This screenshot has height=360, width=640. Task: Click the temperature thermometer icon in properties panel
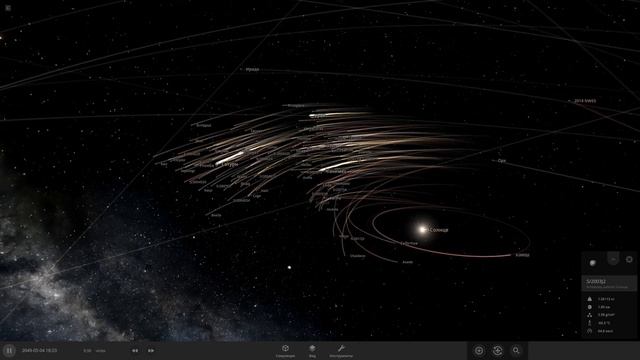pos(589,323)
